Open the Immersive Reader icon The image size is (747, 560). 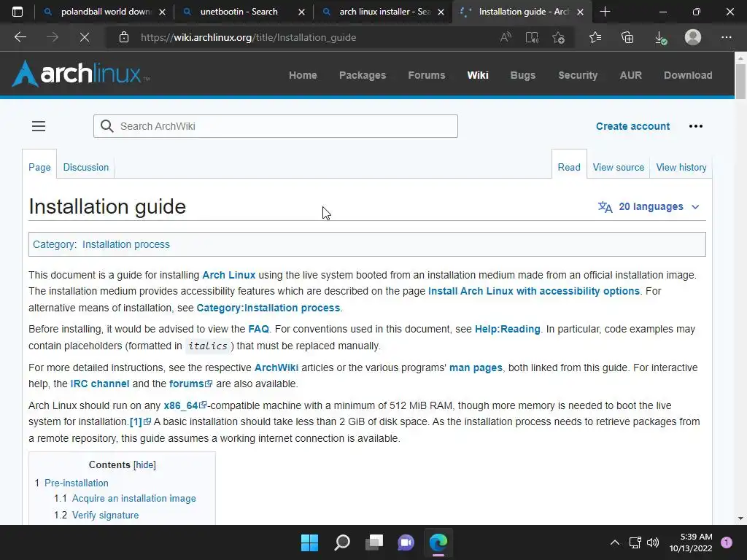532,37
